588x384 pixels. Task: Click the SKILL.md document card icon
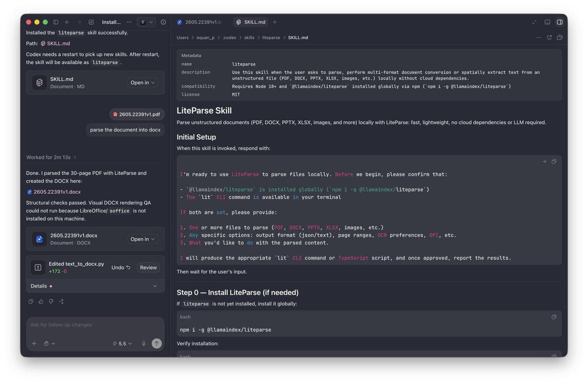[x=39, y=82]
